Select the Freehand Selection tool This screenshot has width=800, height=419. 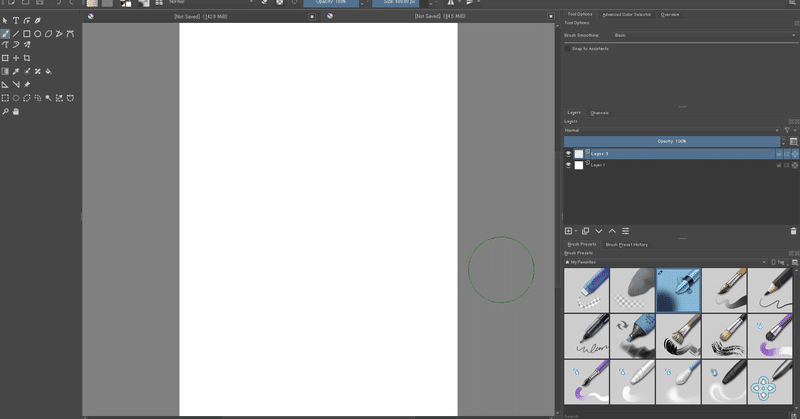(x=37, y=98)
